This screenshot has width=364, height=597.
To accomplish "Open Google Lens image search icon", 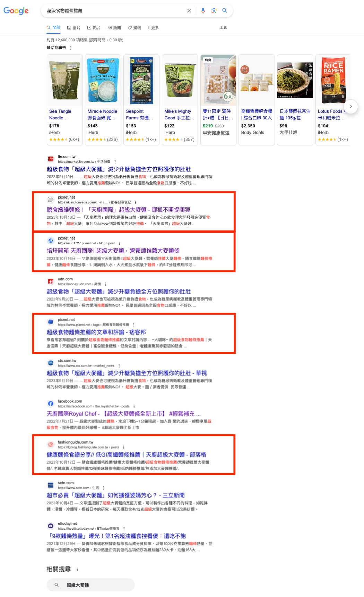I will click(214, 11).
